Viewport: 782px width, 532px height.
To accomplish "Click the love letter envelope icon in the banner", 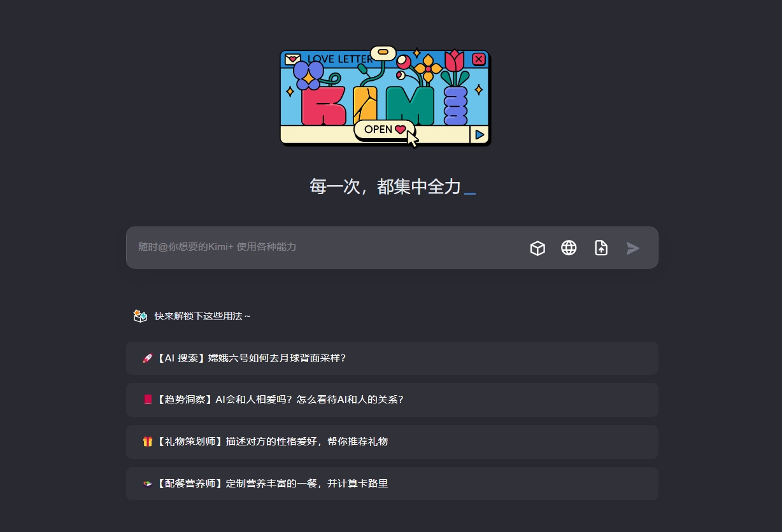I will click(291, 59).
